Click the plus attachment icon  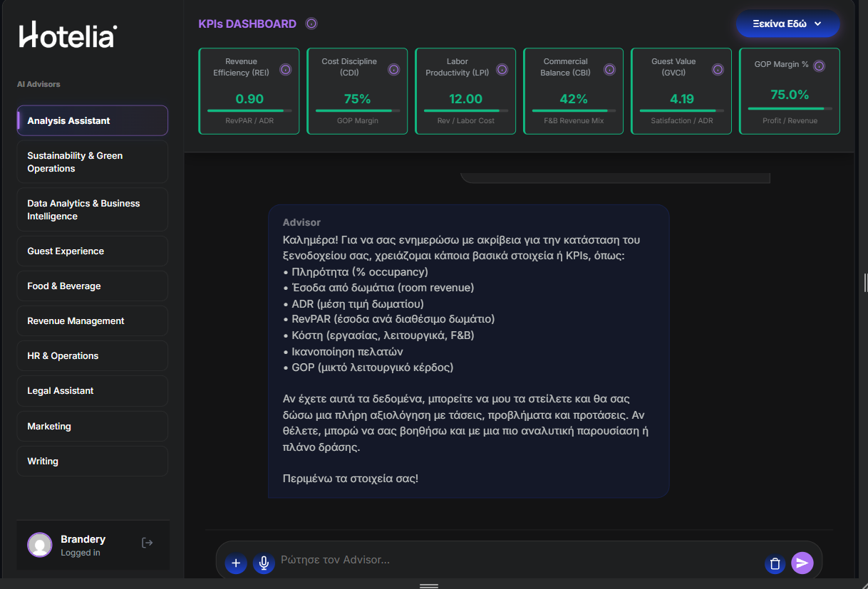coord(236,563)
